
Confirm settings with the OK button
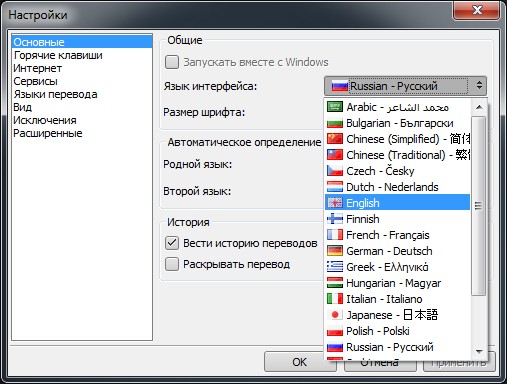[x=299, y=362]
